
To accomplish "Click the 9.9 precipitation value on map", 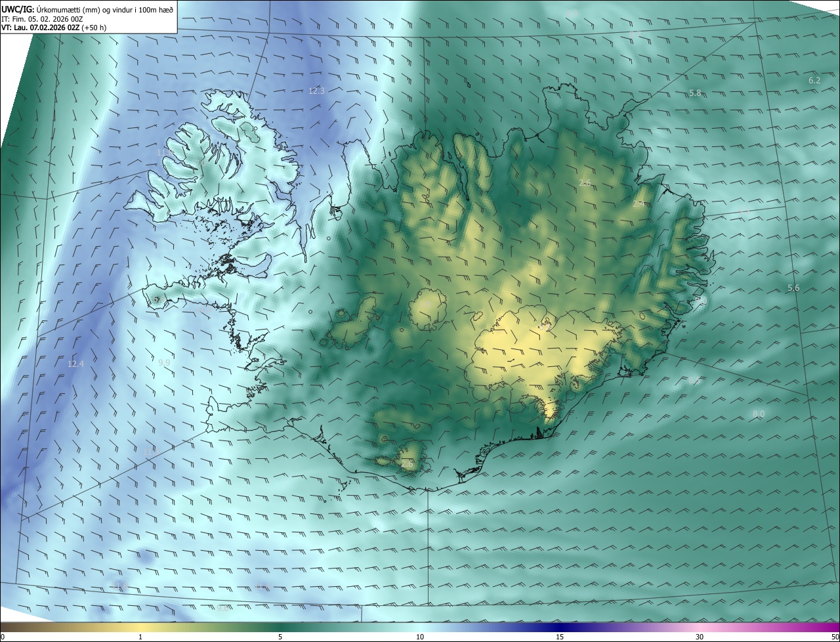I will (x=164, y=362).
